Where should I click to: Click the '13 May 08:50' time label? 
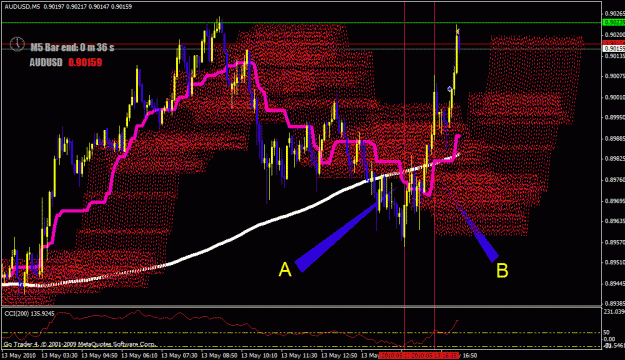[219, 355]
